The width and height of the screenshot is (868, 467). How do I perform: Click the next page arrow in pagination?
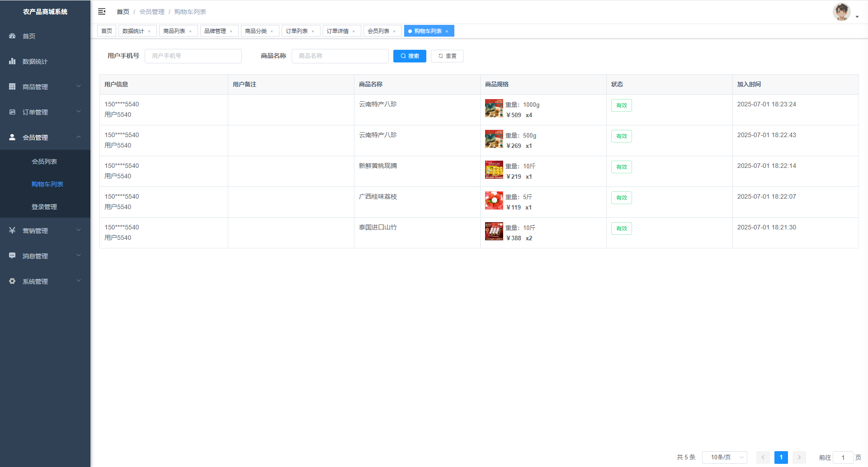pyautogui.click(x=799, y=457)
